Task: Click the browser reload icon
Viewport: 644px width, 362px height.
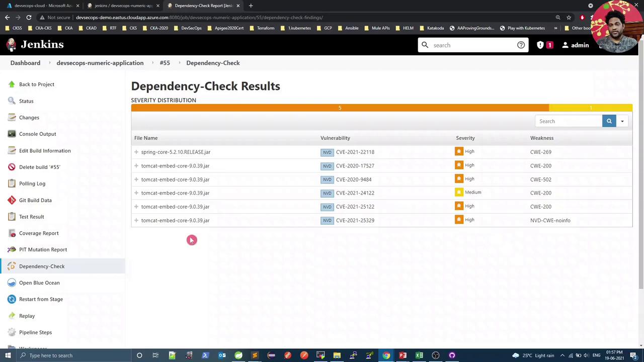Action: point(29,18)
